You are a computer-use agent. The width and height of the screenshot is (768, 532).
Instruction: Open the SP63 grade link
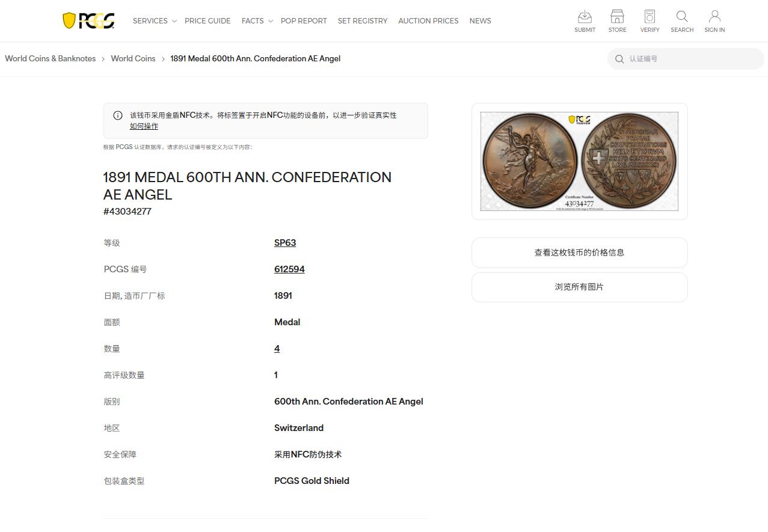(284, 242)
